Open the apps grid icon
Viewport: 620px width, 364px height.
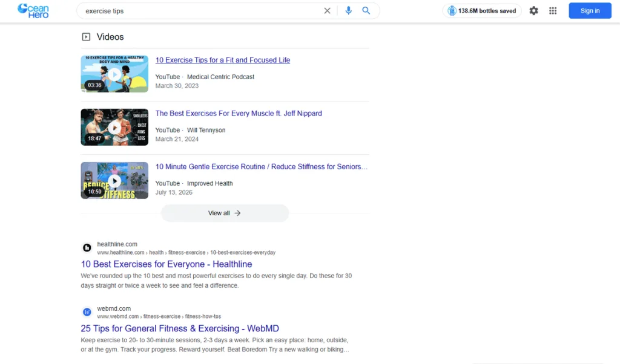553,11
